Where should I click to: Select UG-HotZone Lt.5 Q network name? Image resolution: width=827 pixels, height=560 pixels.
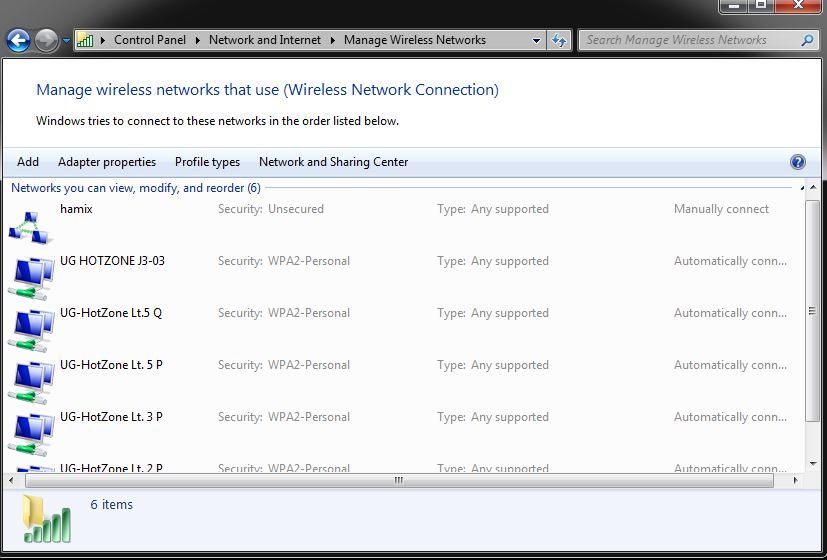coord(111,313)
